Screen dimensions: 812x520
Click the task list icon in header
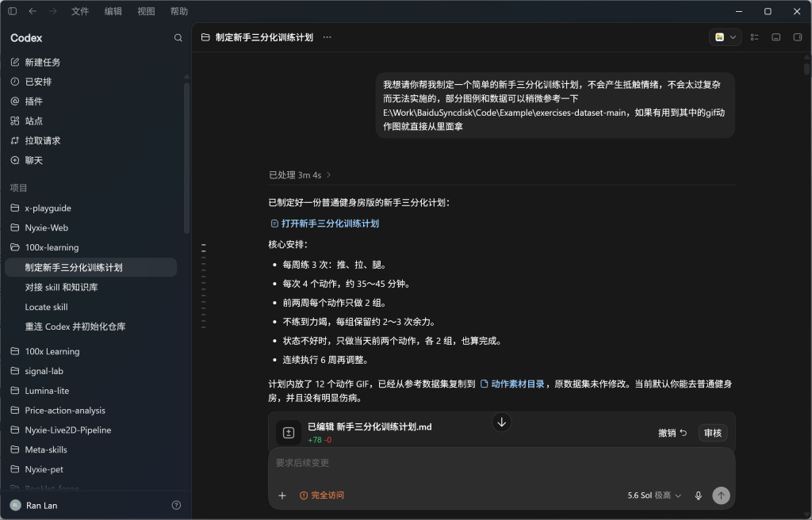pyautogui.click(x=755, y=37)
